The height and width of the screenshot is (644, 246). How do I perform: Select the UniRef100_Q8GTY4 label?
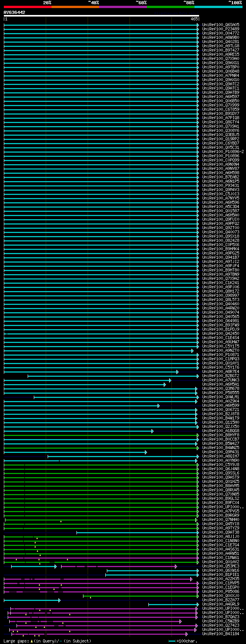click(221, 122)
